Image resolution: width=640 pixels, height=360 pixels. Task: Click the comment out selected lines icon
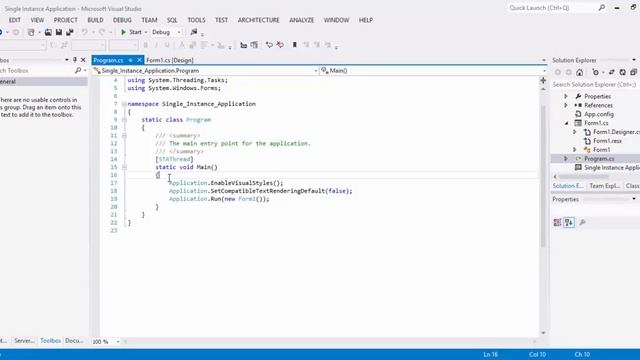pos(269,45)
